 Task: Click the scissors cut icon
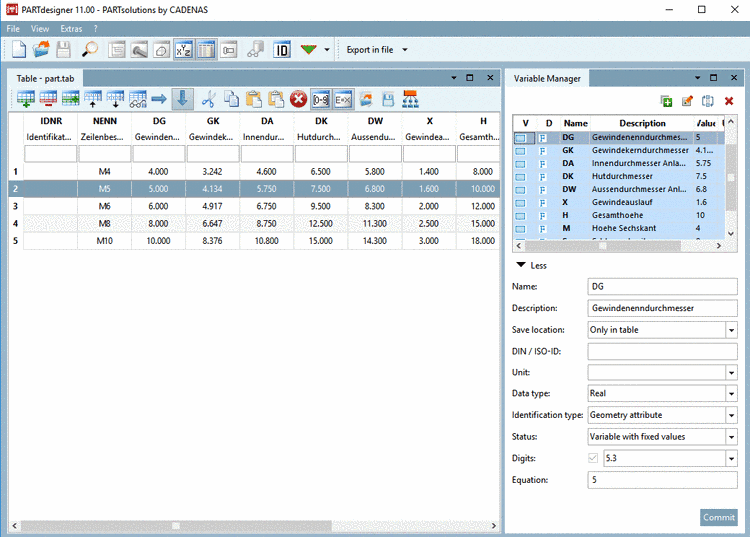tap(208, 98)
